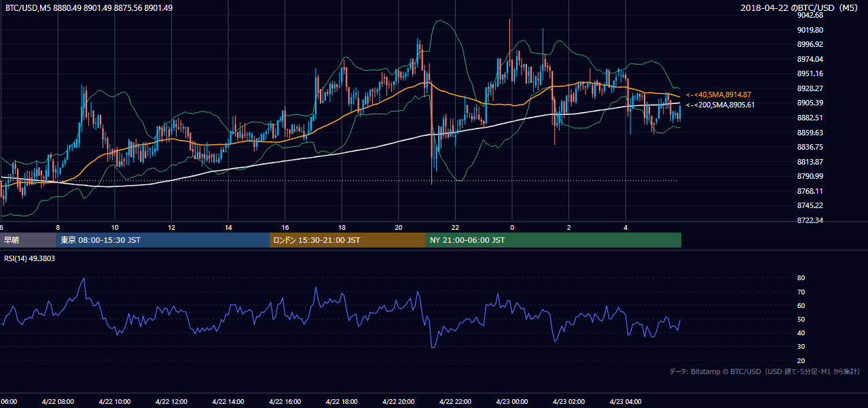
Task: Click the 8745.22 price axis label
Action: click(810, 205)
